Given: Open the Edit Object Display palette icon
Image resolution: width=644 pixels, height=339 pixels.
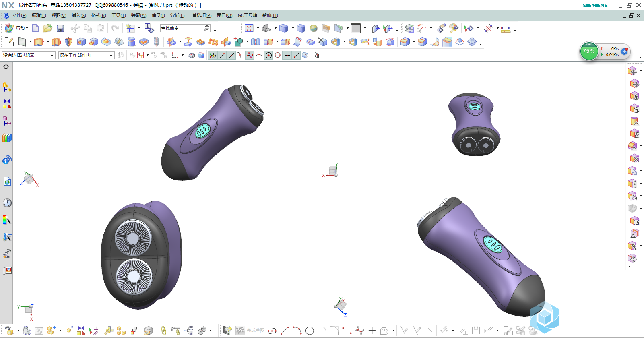Looking at the screenshot, I should (454, 28).
